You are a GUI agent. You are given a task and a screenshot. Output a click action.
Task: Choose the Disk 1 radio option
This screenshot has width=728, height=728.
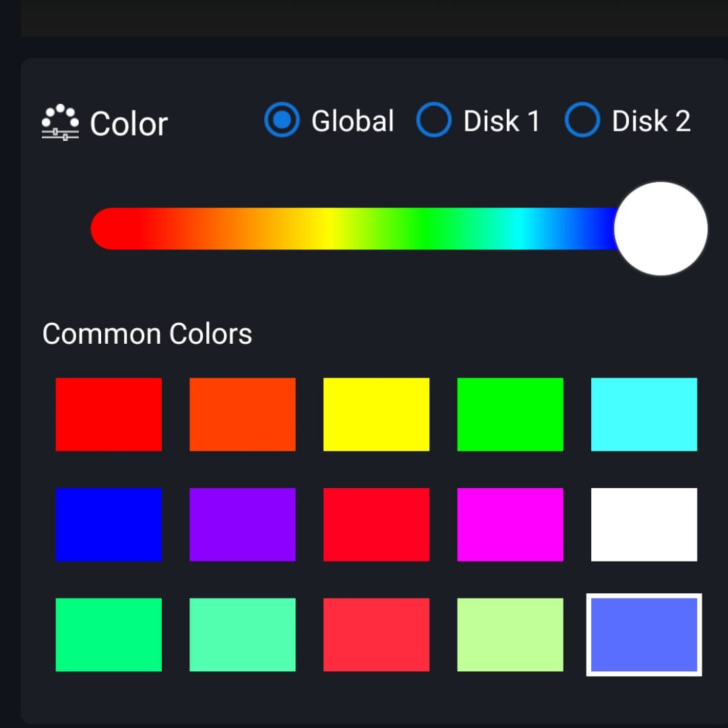433,121
